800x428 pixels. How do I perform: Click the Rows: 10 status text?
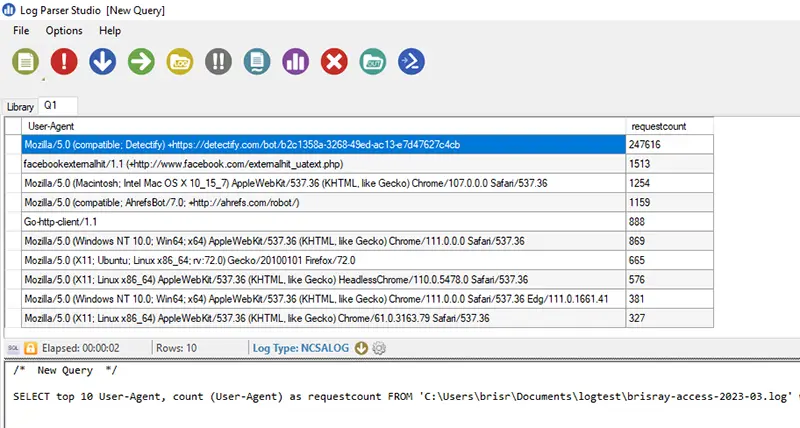click(x=176, y=348)
